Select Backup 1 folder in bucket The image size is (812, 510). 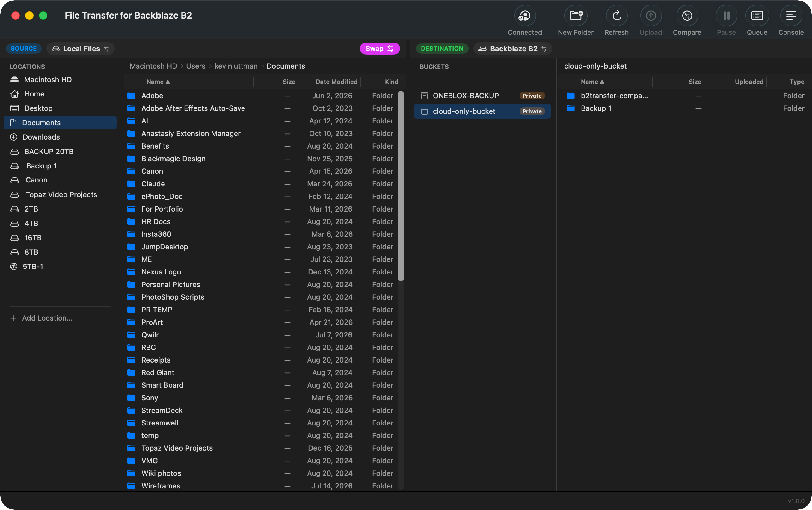pyautogui.click(x=685, y=108)
